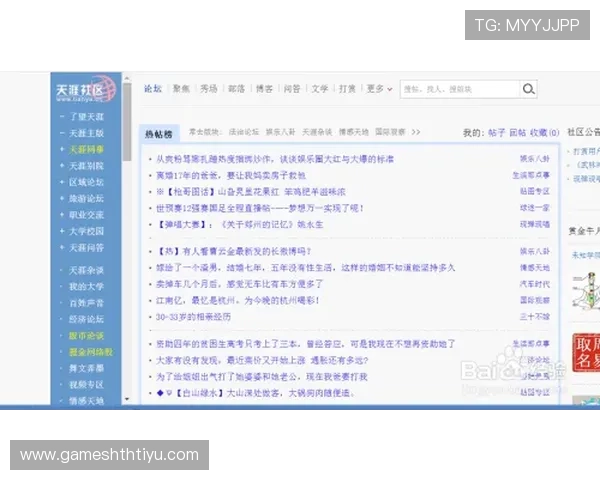Image resolution: width=600 pixels, height=480 pixels.
Task: Open the 更多 dropdown menu
Action: [379, 89]
